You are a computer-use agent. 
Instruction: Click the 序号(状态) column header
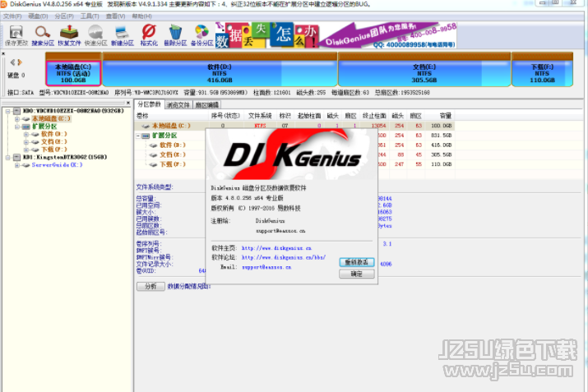(225, 116)
